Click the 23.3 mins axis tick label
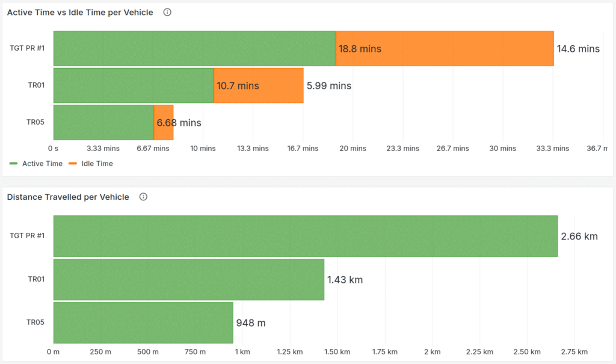The width and height of the screenshot is (616, 364). pos(402,148)
